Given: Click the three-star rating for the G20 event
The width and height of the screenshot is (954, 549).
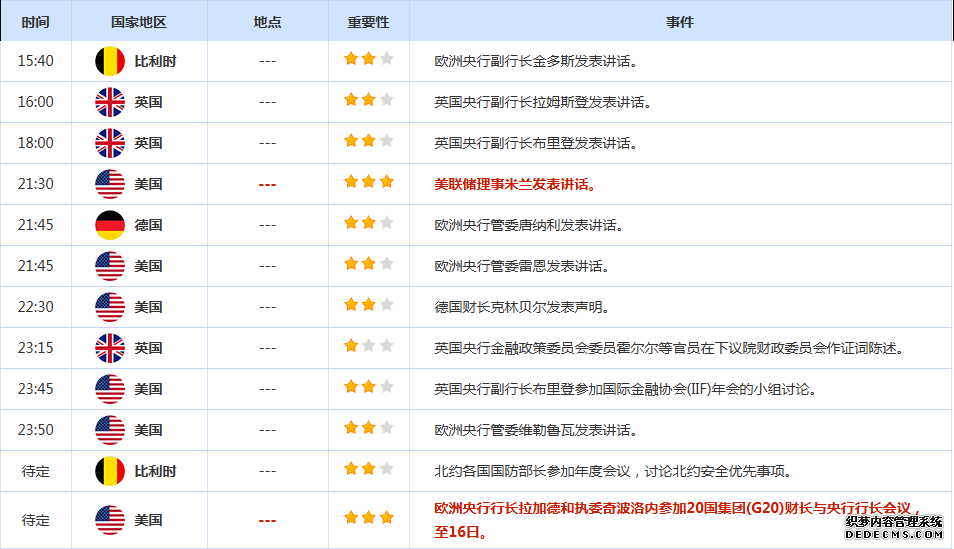Looking at the screenshot, I should point(368,519).
